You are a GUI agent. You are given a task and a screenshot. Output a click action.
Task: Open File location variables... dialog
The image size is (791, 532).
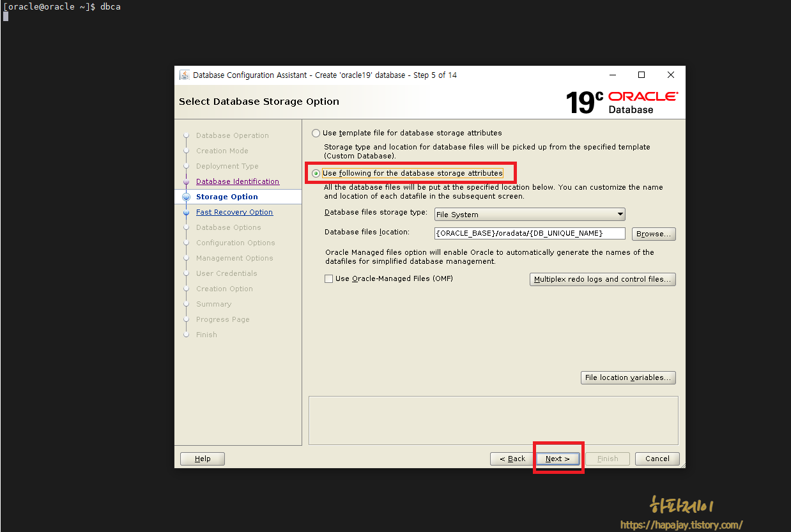pos(628,377)
